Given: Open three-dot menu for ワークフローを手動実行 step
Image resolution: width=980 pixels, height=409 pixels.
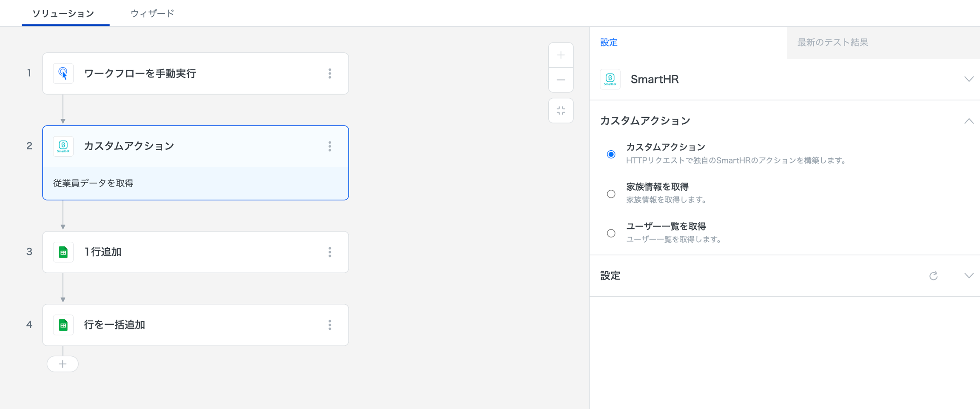Looking at the screenshot, I should pos(330,74).
